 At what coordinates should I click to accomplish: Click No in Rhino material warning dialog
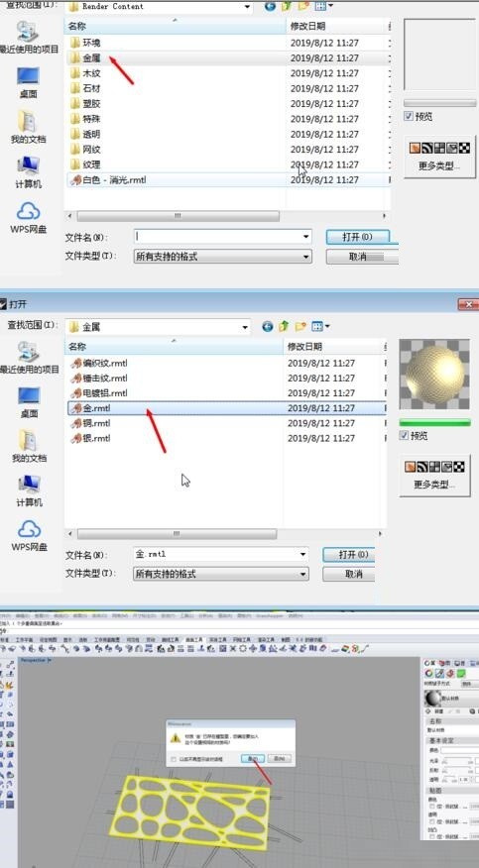point(279,758)
